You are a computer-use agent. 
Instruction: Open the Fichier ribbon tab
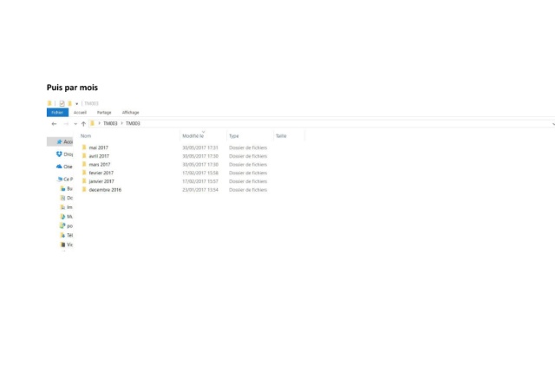(x=56, y=113)
